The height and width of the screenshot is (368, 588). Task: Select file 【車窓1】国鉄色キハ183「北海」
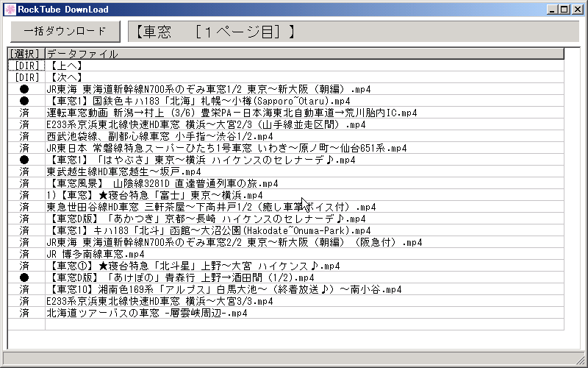point(304,101)
